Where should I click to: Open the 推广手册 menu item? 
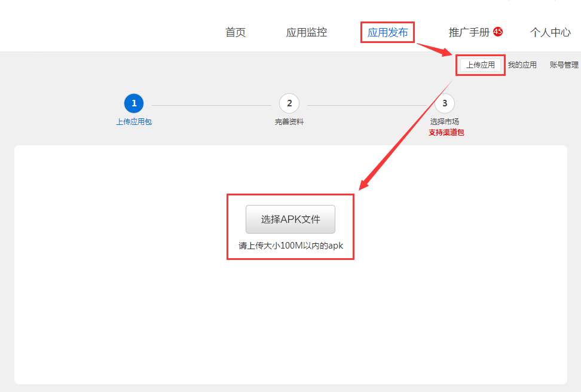pos(469,32)
